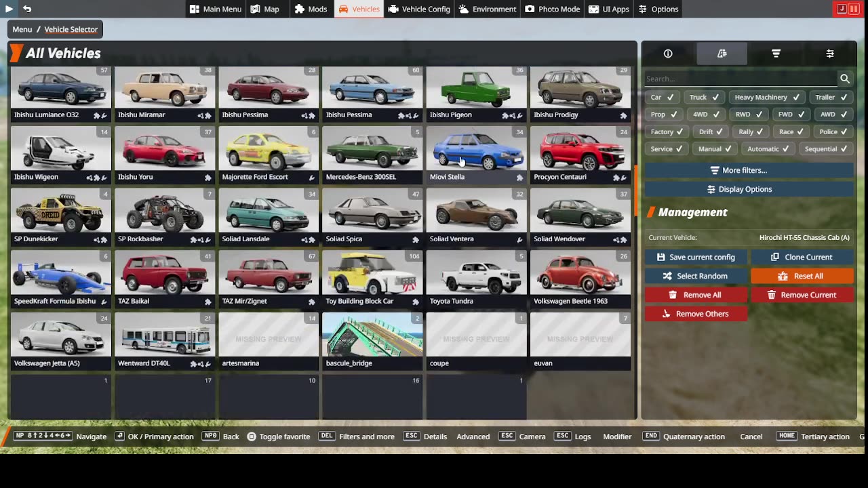The image size is (868, 488).
Task: Toggle the Factory filter
Action: [668, 131]
